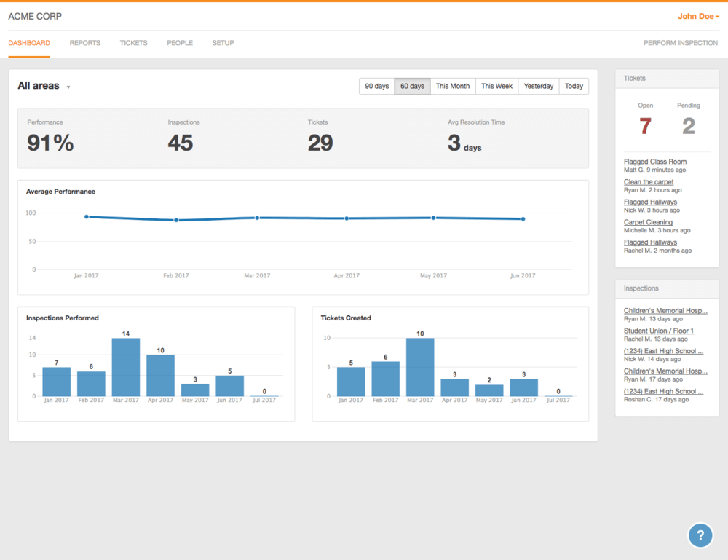The width and height of the screenshot is (728, 560).
Task: Filter dashboard by This Week
Action: tap(496, 86)
